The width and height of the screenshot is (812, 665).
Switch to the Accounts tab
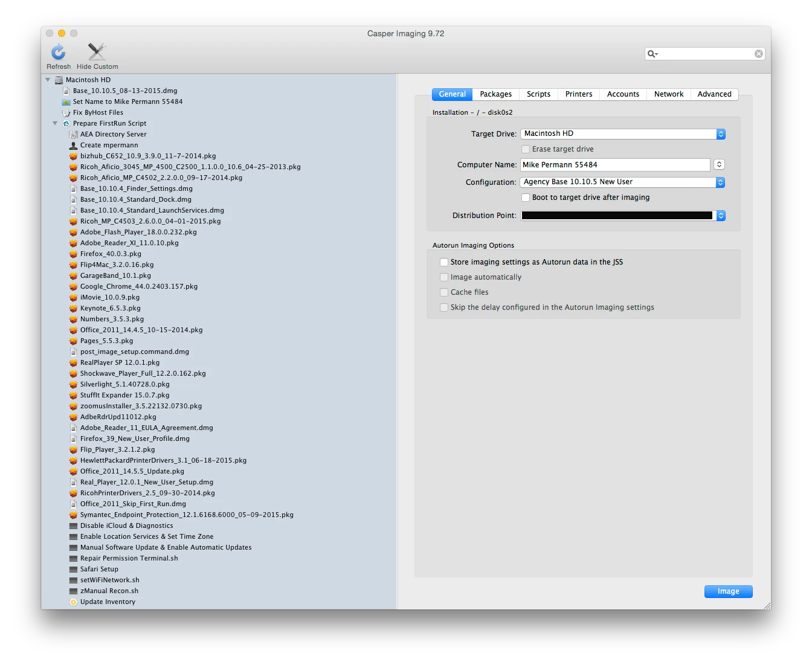[623, 94]
